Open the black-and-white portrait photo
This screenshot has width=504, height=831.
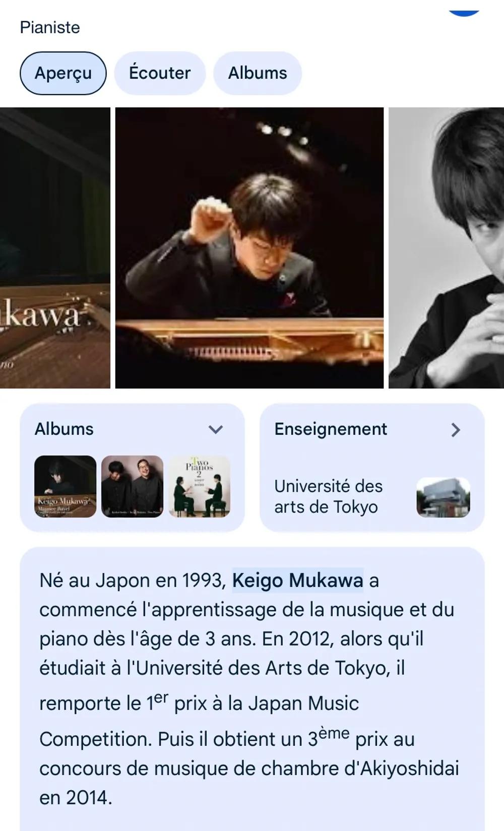446,247
